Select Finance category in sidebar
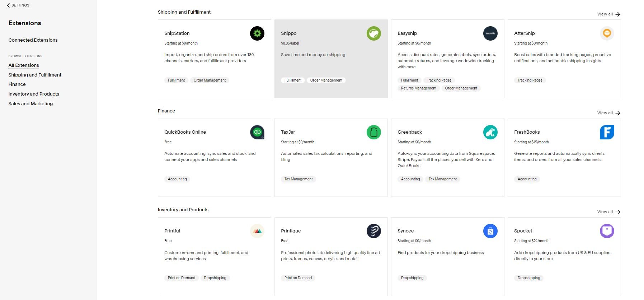Viewport: 644px width, 300px height. [x=17, y=84]
